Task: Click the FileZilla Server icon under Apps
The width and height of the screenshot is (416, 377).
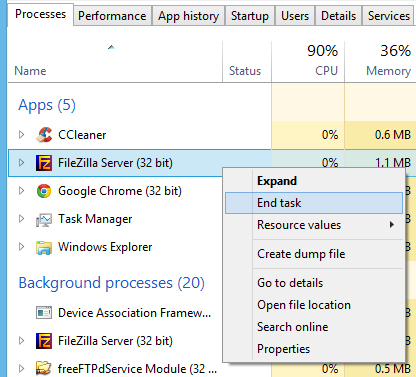Action: [44, 163]
